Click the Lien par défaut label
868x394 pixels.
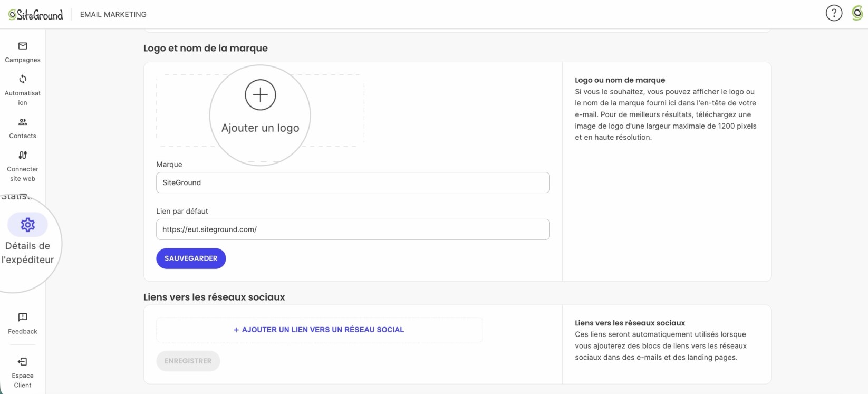pos(182,211)
